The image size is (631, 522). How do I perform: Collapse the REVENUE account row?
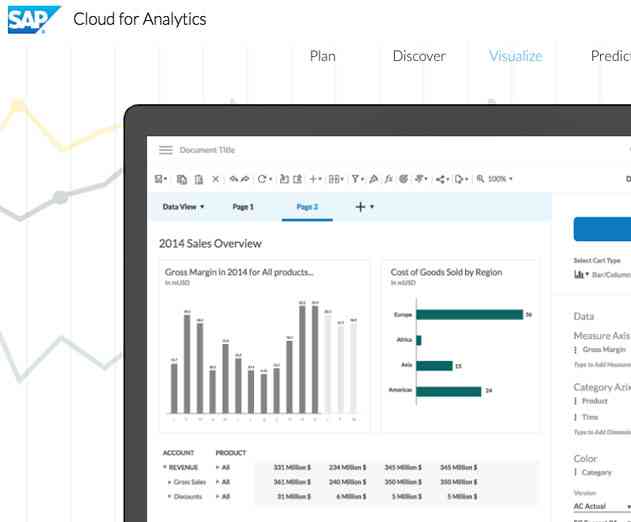tap(165, 467)
